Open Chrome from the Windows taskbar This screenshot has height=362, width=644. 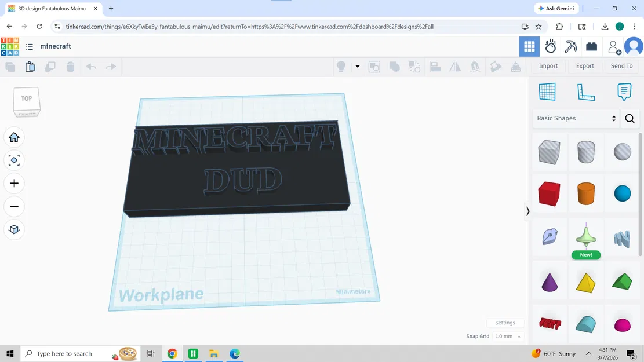click(172, 353)
